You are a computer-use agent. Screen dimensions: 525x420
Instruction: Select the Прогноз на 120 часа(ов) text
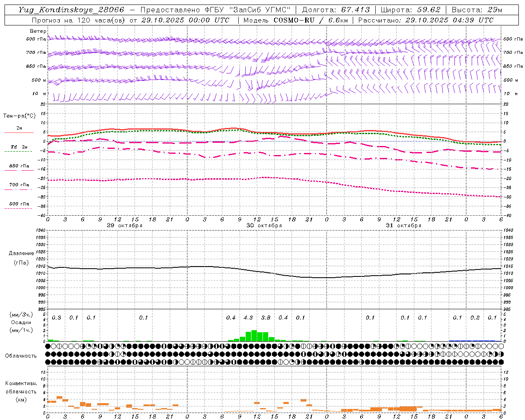pyautogui.click(x=79, y=20)
